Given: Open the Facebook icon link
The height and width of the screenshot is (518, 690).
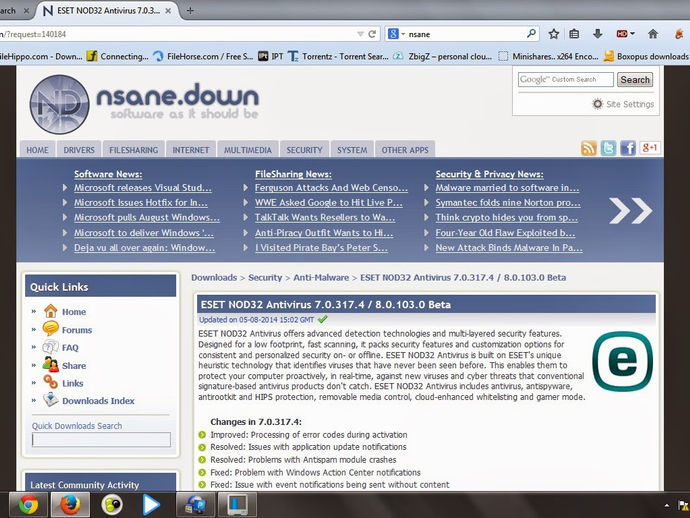Looking at the screenshot, I should (628, 148).
